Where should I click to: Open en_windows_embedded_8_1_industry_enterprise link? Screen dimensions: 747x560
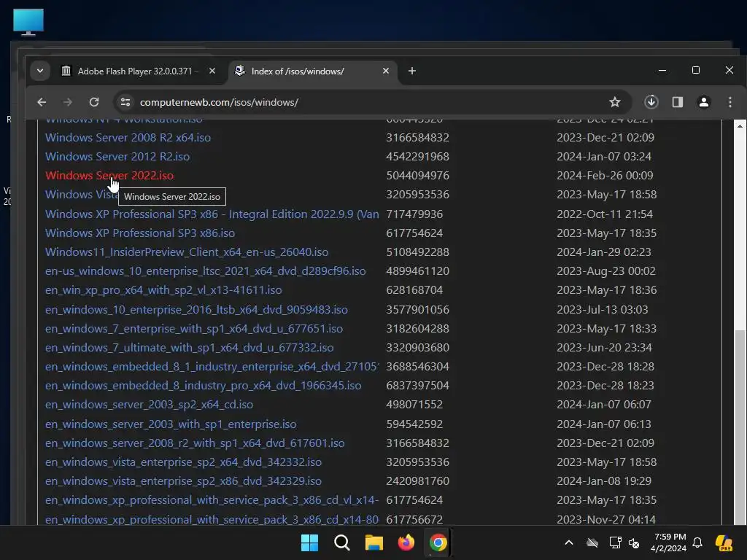pyautogui.click(x=212, y=367)
